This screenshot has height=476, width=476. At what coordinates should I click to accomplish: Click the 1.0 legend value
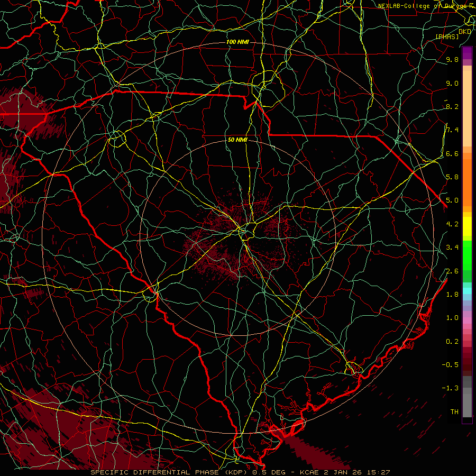click(452, 318)
